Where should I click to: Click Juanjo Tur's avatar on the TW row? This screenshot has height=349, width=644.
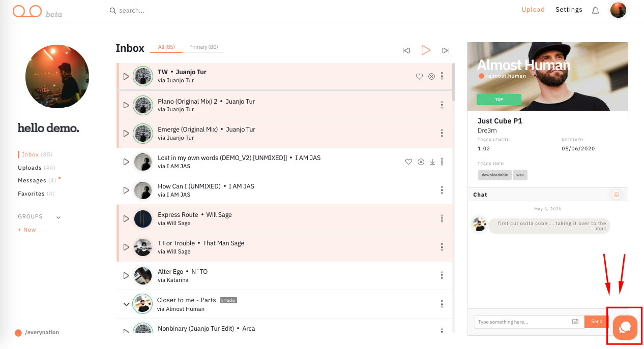[x=143, y=76]
